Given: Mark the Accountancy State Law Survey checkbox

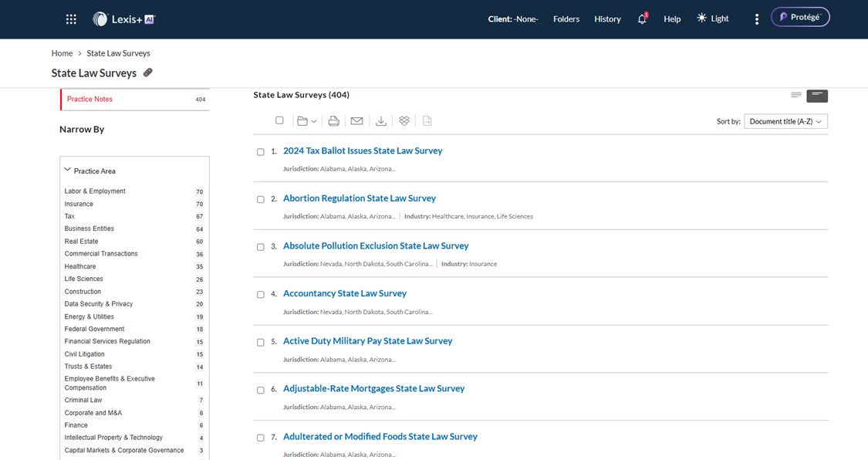Looking at the screenshot, I should coord(261,295).
